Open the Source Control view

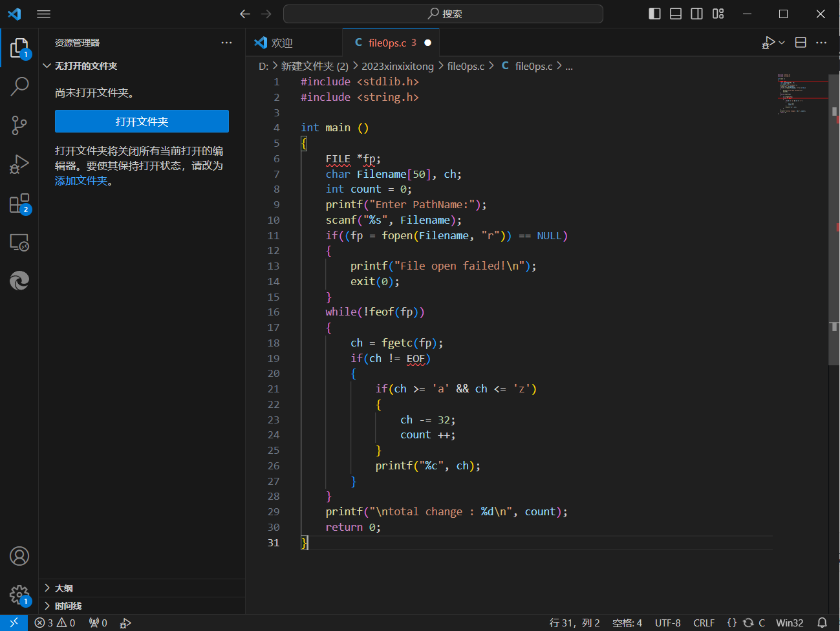point(19,125)
